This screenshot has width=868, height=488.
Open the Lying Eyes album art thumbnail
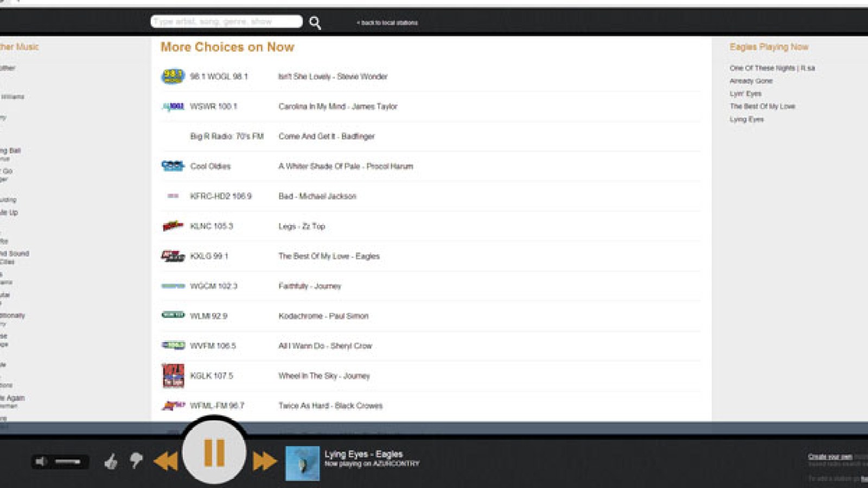click(302, 463)
